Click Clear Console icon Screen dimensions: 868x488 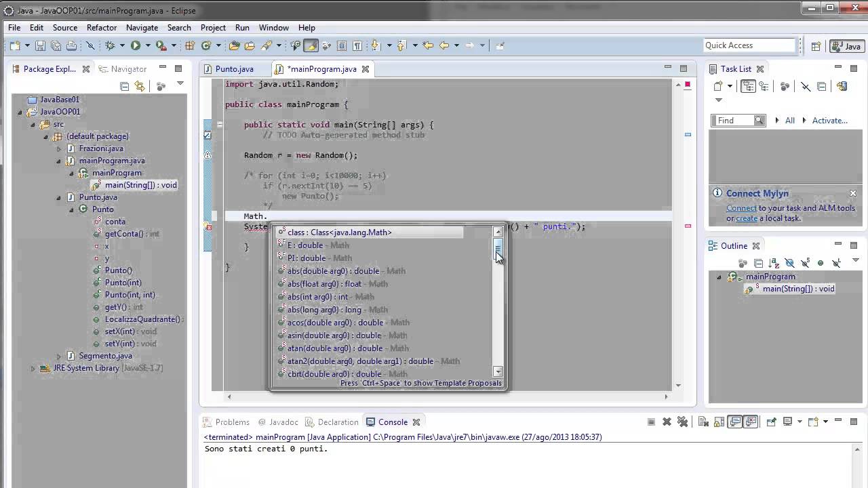[x=703, y=422]
